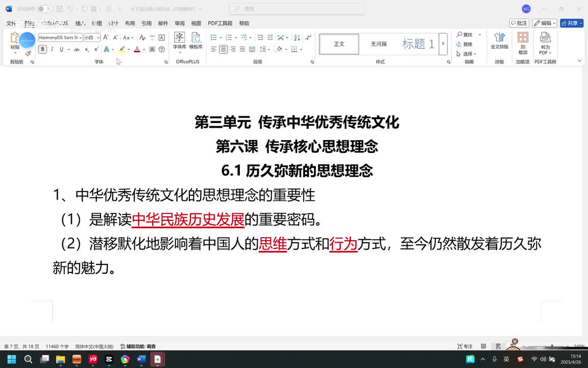
Task: Toggle Strikethrough formatting
Action: (77, 49)
